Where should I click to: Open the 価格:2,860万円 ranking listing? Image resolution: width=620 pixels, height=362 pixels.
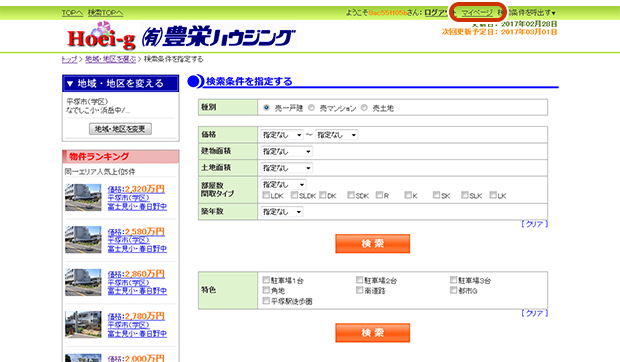[136, 274]
